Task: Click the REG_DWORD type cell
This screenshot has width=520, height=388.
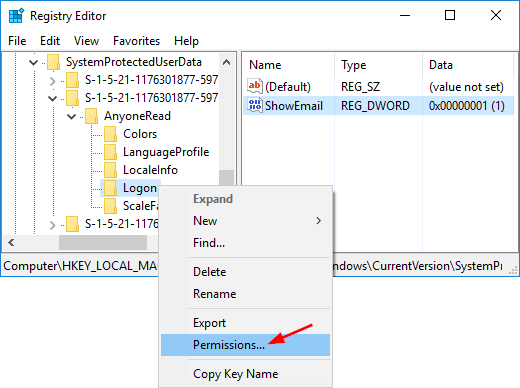Action: click(375, 106)
